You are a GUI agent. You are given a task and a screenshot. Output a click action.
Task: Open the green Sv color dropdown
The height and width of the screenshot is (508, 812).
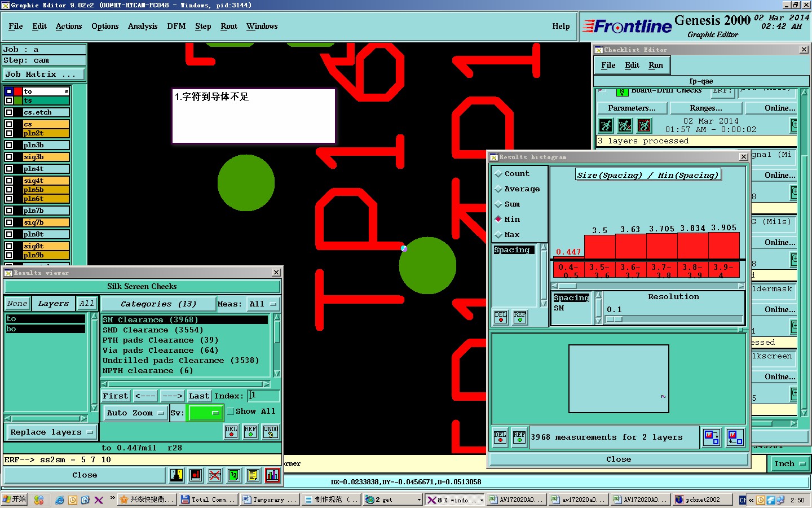point(205,413)
